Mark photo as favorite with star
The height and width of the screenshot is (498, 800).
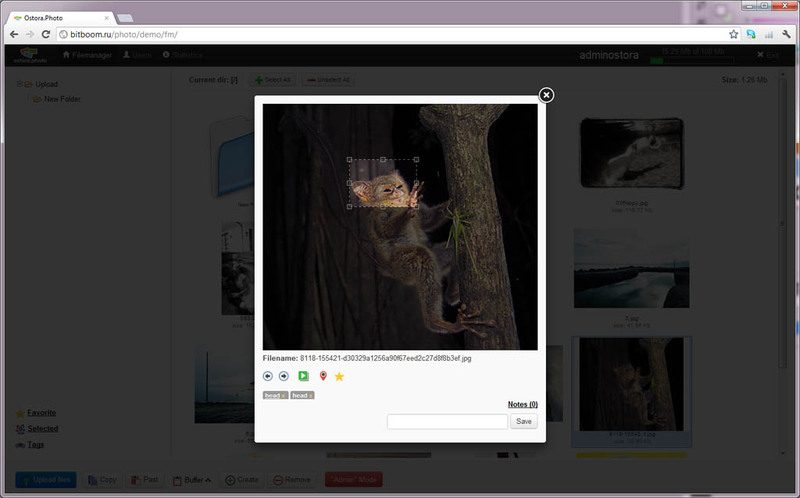[x=339, y=377]
